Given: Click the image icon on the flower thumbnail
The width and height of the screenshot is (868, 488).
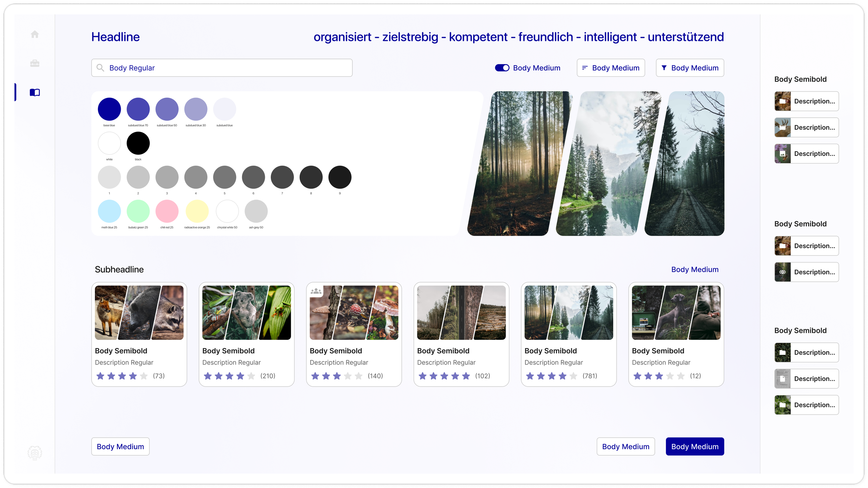Looking at the screenshot, I should click(x=782, y=153).
